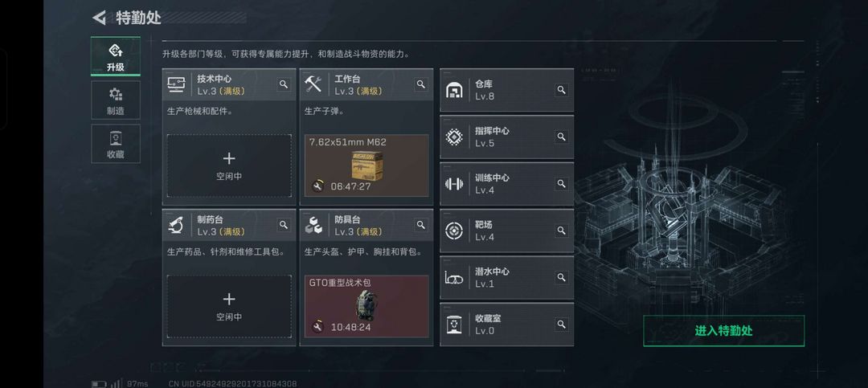Add production in idle 制药台 slot
This screenshot has height=388, width=868.
point(229,307)
